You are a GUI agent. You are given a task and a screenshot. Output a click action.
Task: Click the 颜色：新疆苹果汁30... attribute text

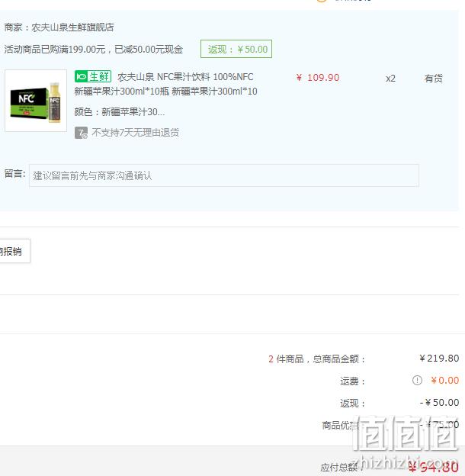[x=120, y=112]
